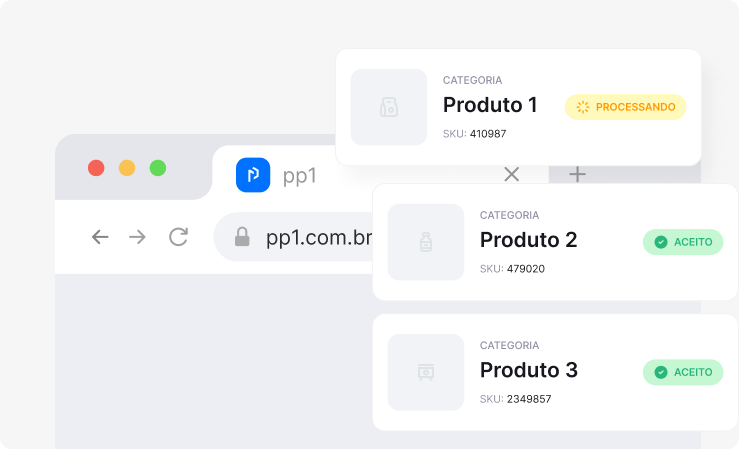Click the ACEITO badge on Produto 2
The height and width of the screenshot is (449, 739).
[683, 242]
